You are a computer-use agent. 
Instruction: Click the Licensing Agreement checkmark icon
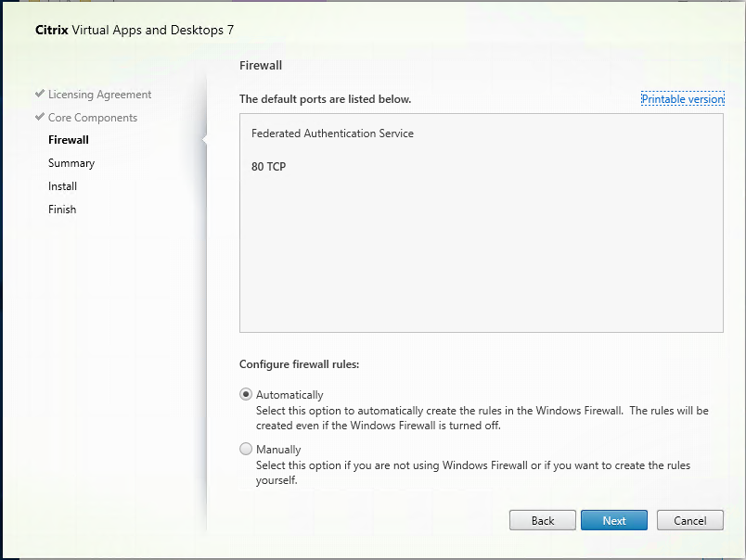(40, 93)
